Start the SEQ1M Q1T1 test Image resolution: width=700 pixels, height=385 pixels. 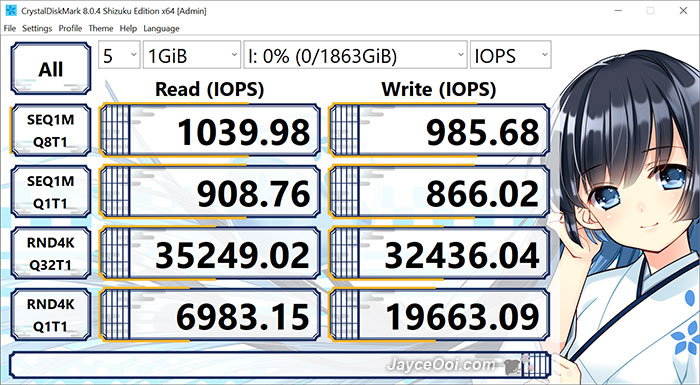click(50, 192)
